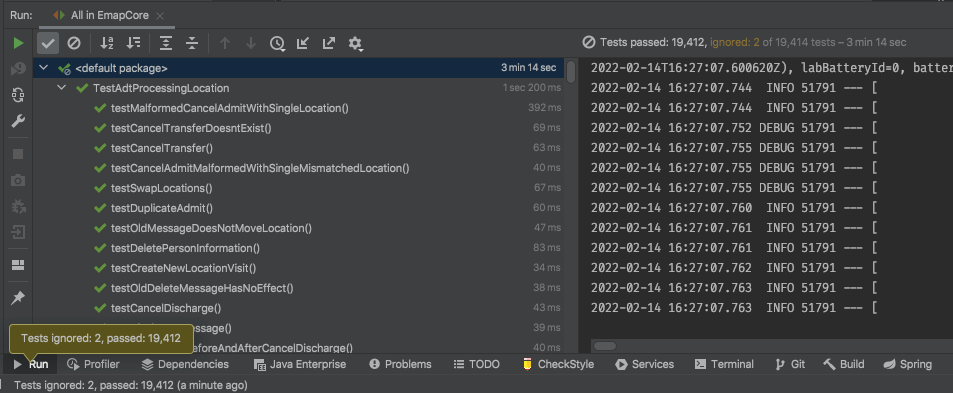The height and width of the screenshot is (393, 953).
Task: Select the <default package> row
Action: click(x=298, y=68)
